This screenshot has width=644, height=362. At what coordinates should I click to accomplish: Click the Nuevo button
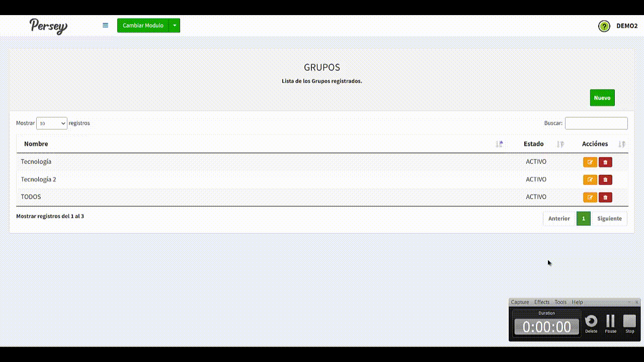[x=602, y=98]
